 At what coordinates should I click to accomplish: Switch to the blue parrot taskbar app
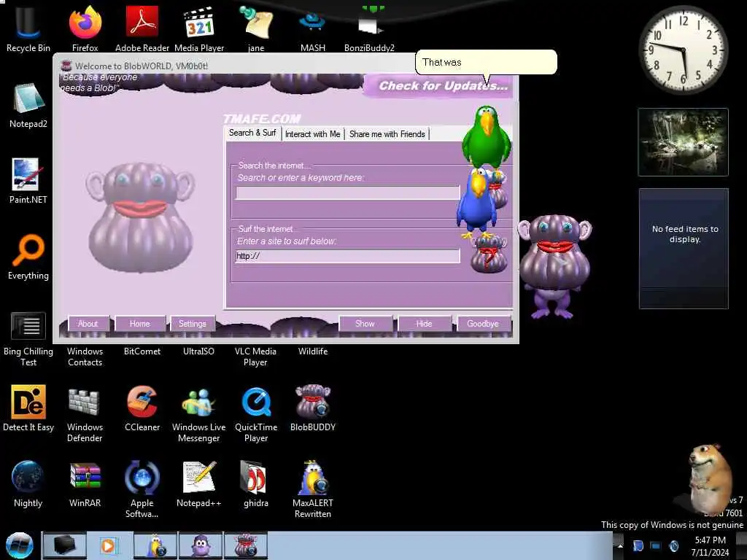tap(155, 545)
